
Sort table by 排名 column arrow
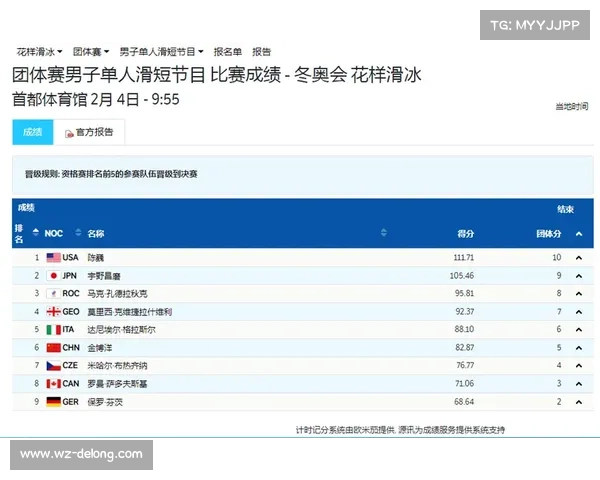tap(36, 232)
